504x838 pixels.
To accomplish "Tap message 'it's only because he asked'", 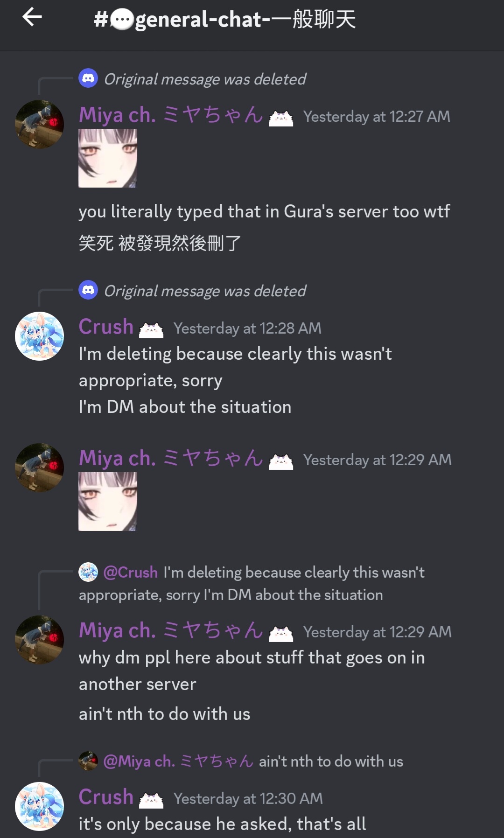I will tap(222, 824).
